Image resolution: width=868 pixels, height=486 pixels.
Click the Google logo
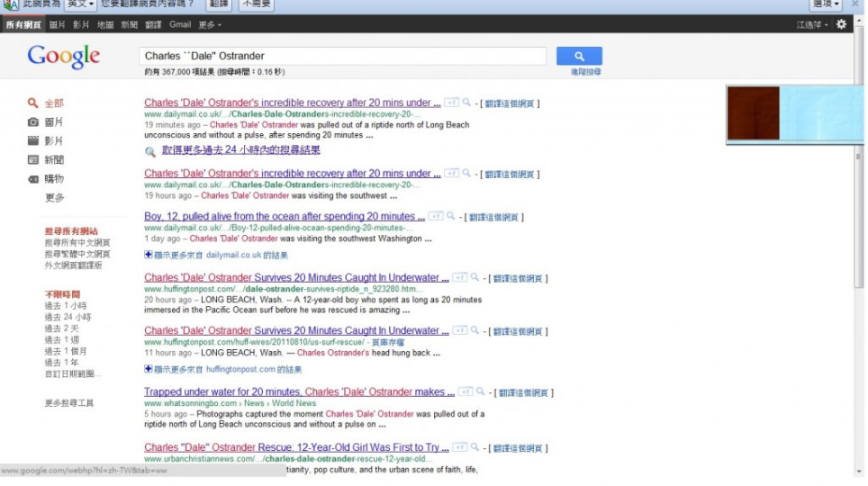point(63,57)
